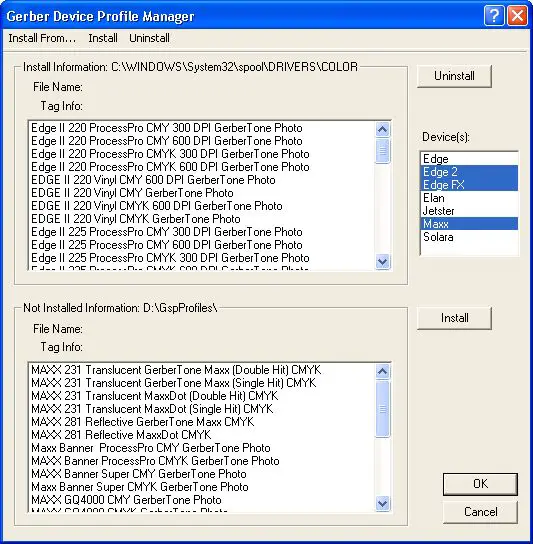Screen dimensions: 533x544
Task: Click the installed list scrollbar thumb
Action: point(382,151)
